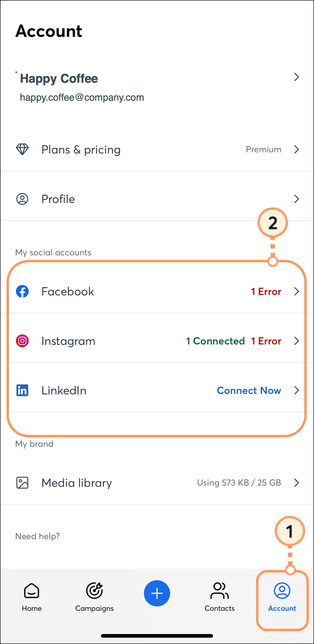Tap the Instagram logo icon
Screen dimensions: 314x644
point(22,341)
